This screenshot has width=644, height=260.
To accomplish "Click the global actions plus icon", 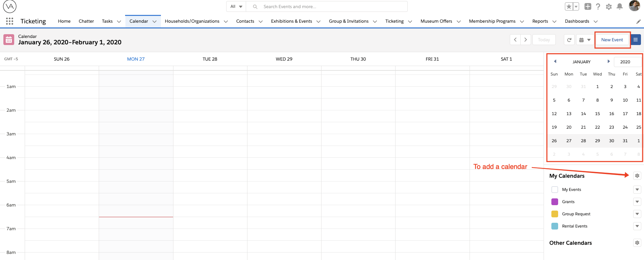I will [588, 7].
